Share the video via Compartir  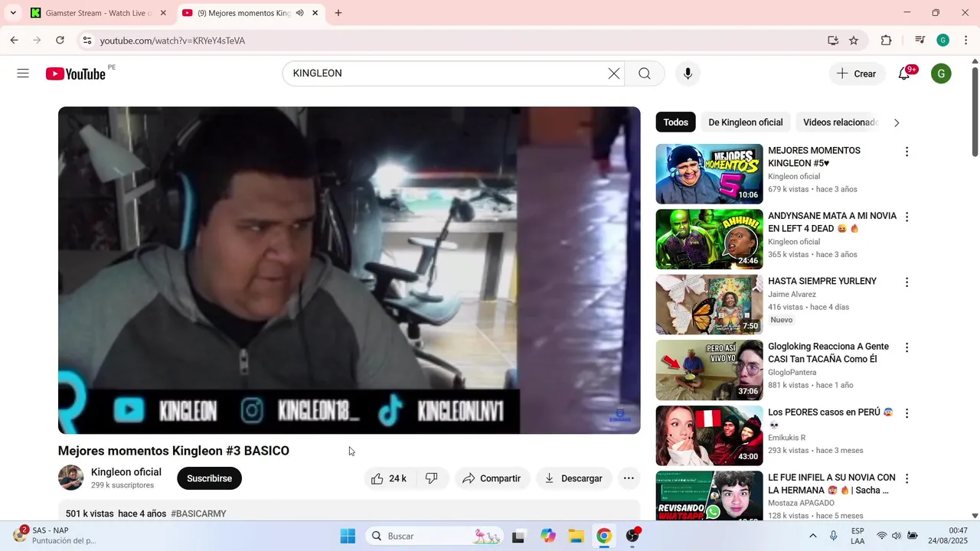492,478
